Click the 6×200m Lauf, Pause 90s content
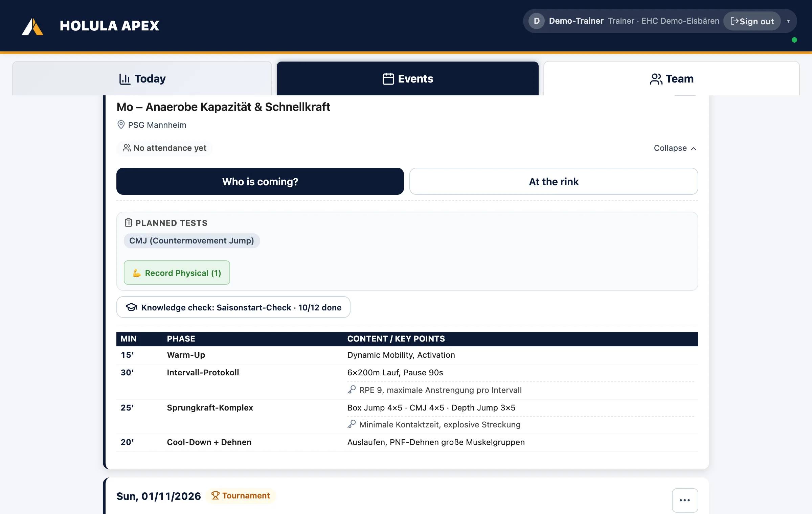812x514 pixels. pyautogui.click(x=395, y=373)
